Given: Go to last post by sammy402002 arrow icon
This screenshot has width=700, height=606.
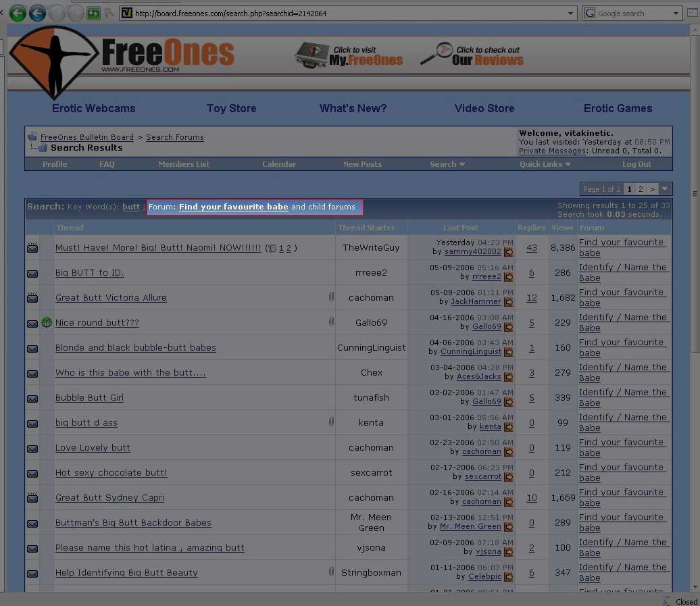Looking at the screenshot, I should click(508, 252).
